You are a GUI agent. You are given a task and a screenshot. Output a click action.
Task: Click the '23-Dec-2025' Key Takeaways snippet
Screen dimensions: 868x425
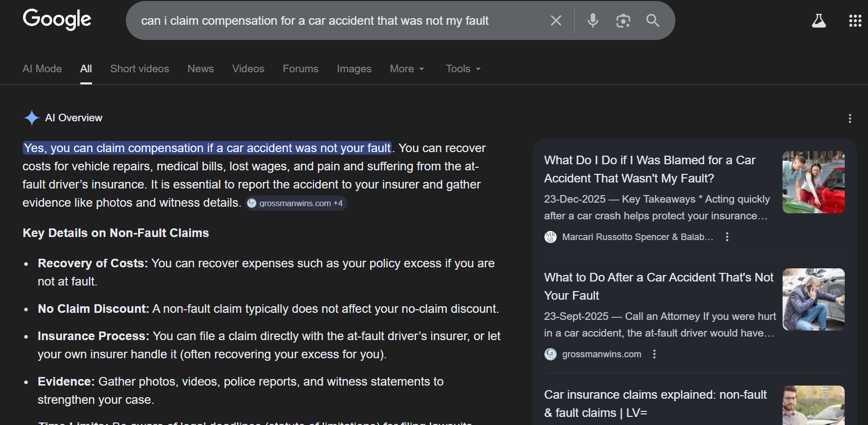657,208
